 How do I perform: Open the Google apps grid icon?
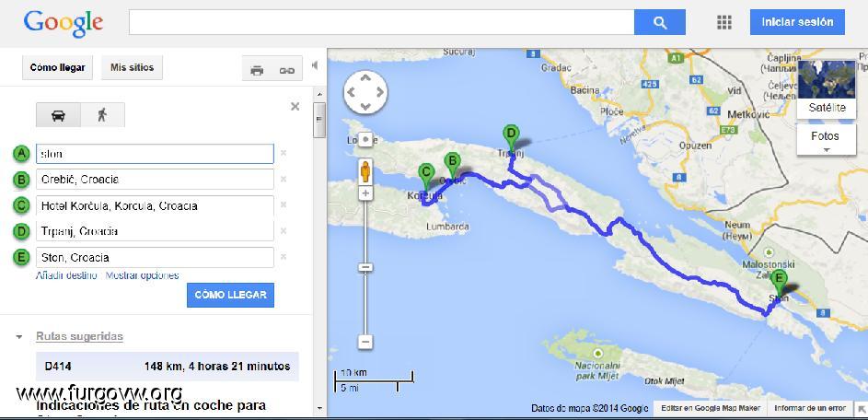724,22
